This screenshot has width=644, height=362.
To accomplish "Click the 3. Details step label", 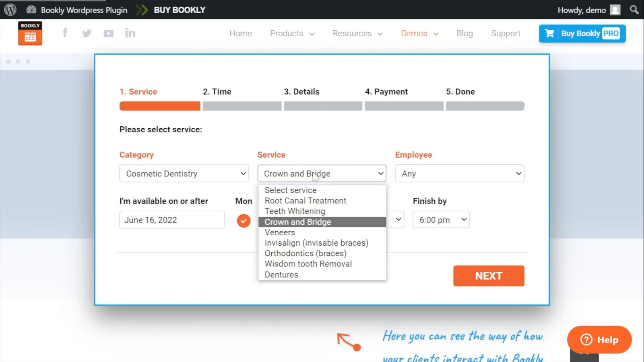I will click(x=301, y=92).
